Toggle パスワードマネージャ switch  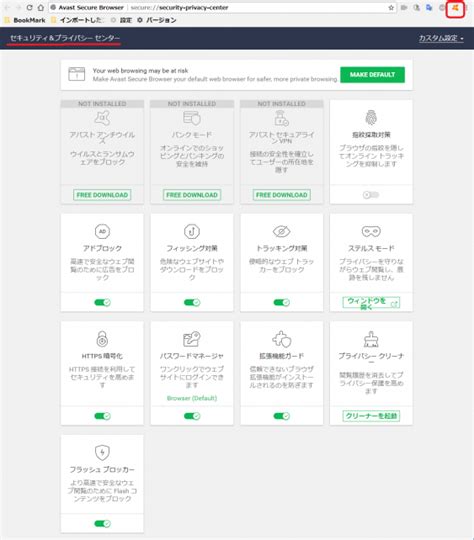(x=192, y=416)
